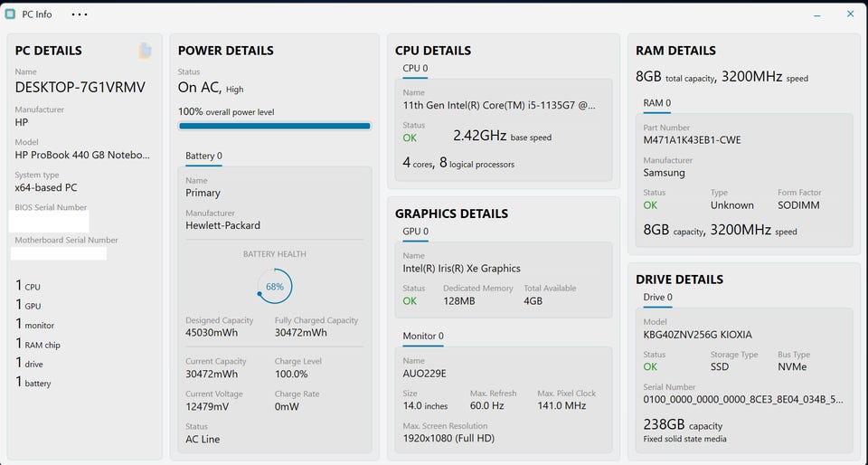Click the model HP ProBook 440 G8 text
The image size is (868, 465).
pos(82,155)
